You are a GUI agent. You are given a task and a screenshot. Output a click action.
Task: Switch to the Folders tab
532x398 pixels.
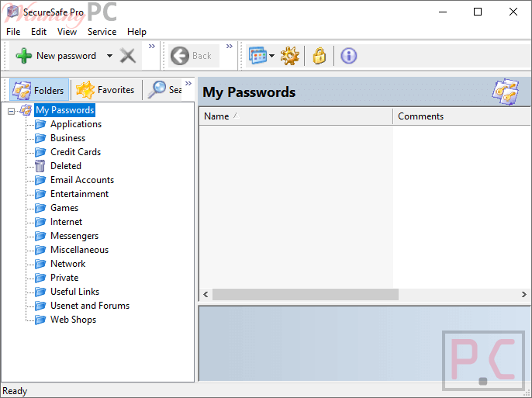tap(39, 90)
